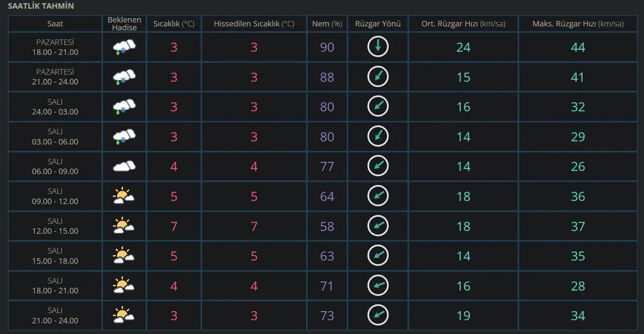644x334 pixels.
Task: Select the 'Hissedilen Sıcaklık' column header
Action: [x=254, y=24]
